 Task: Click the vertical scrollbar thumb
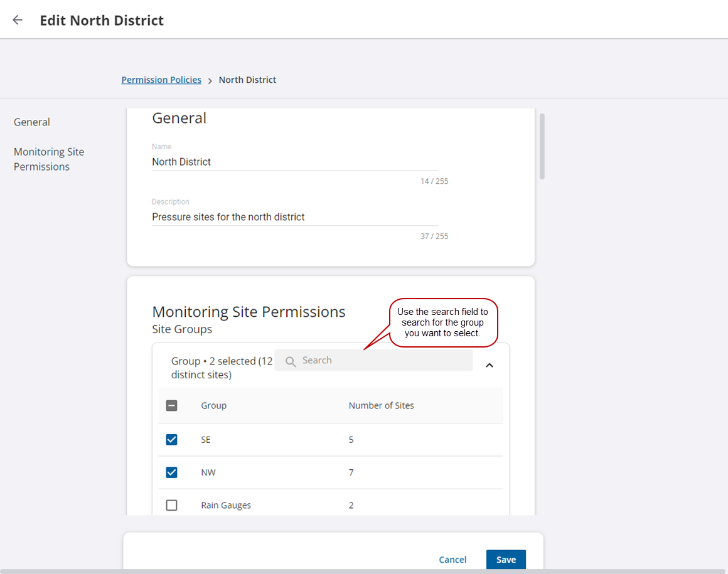click(x=542, y=146)
